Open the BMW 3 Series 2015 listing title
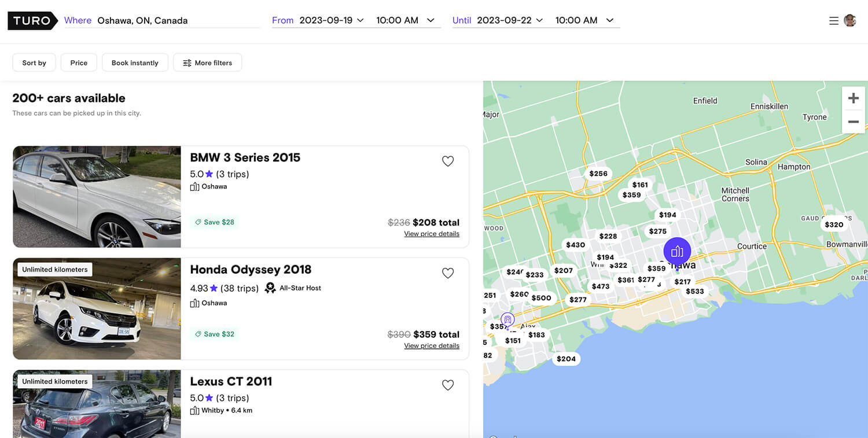 (x=245, y=157)
